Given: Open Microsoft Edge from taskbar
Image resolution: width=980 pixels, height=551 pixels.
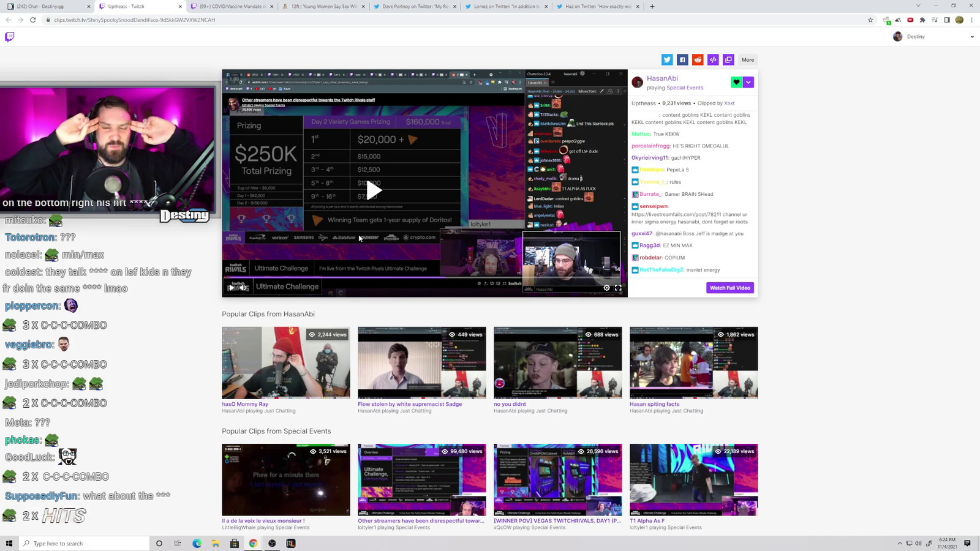Looking at the screenshot, I should click(x=197, y=543).
